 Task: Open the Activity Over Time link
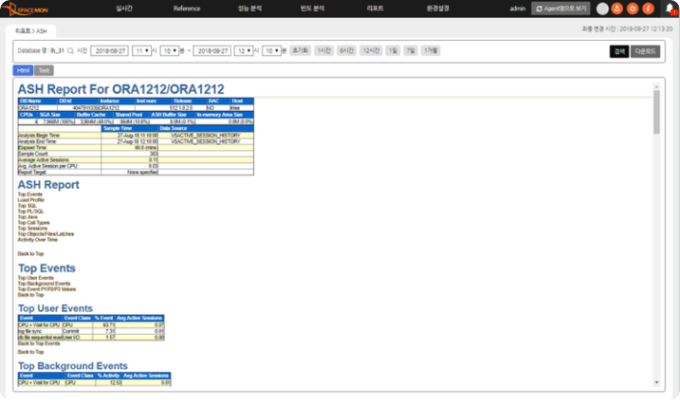point(37,239)
